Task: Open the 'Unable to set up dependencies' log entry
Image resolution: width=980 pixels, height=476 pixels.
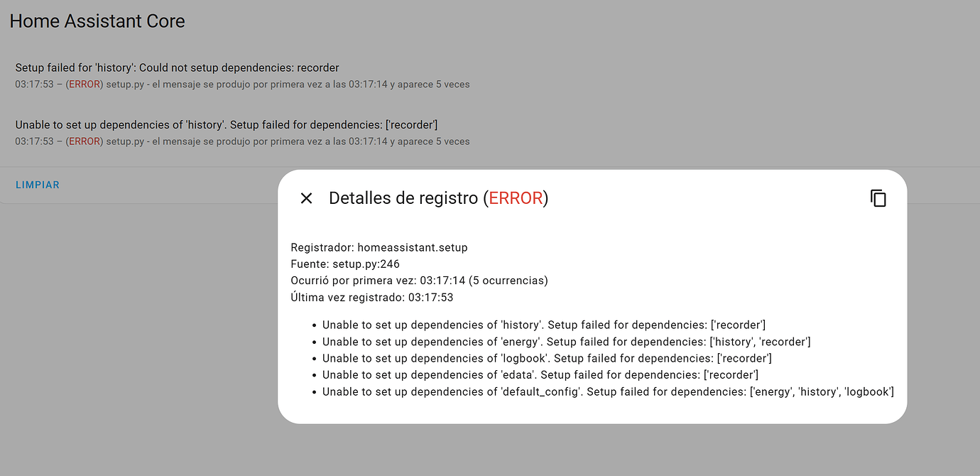Action: coord(226,125)
